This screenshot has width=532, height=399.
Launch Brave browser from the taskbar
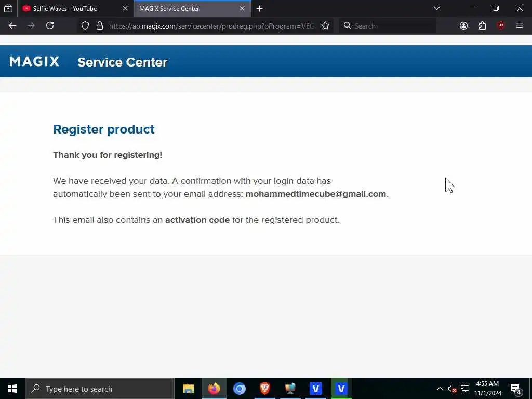(264, 389)
